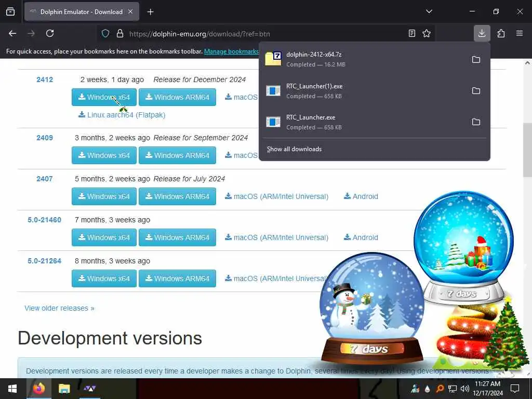532x399 pixels.
Task: Click scrollbar up arrow
Action: pos(527,63)
